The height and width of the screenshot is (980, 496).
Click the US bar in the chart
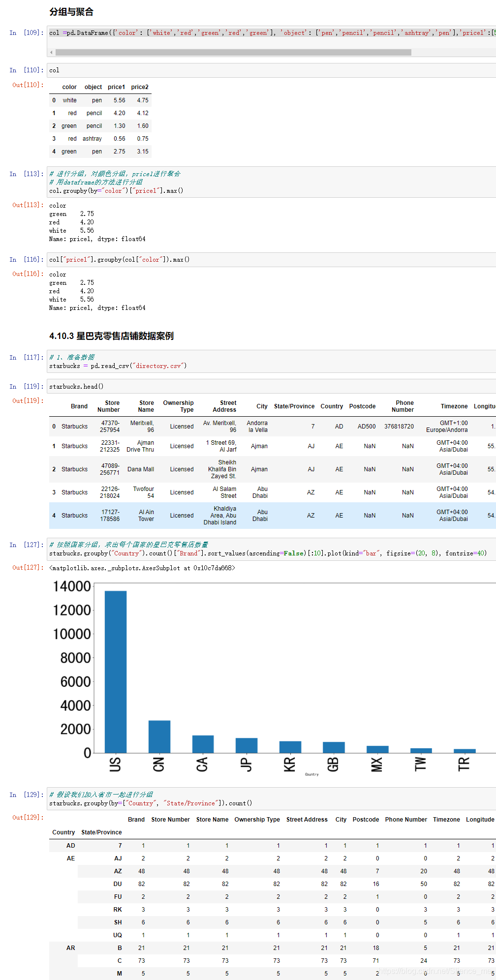click(116, 672)
